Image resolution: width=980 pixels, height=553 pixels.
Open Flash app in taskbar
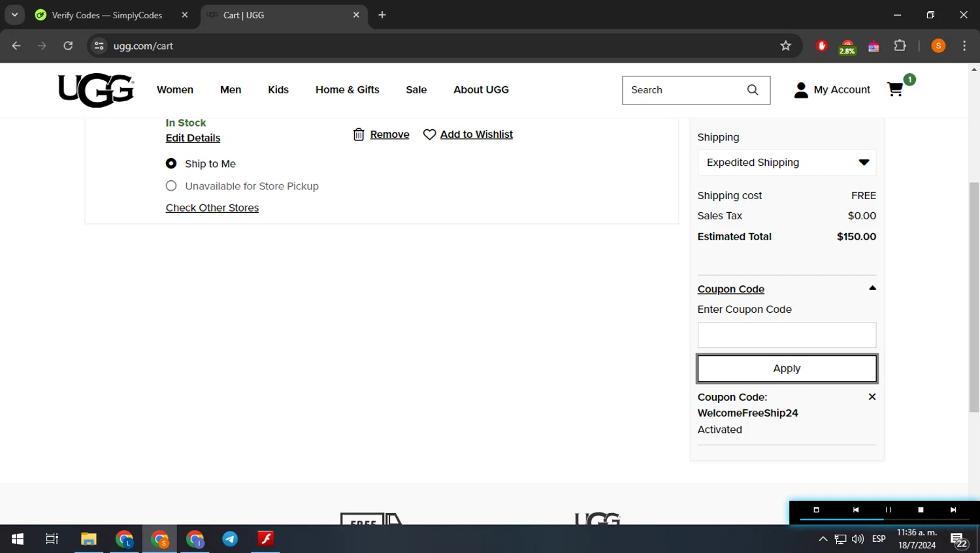pos(265,539)
